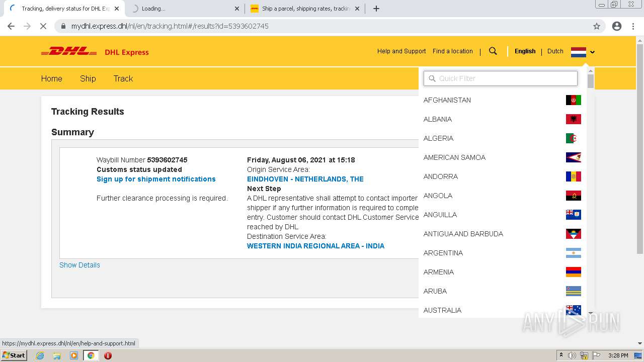Viewport: 644px width, 362px height.
Task: Click the DHL logo
Action: pyautogui.click(x=69, y=51)
